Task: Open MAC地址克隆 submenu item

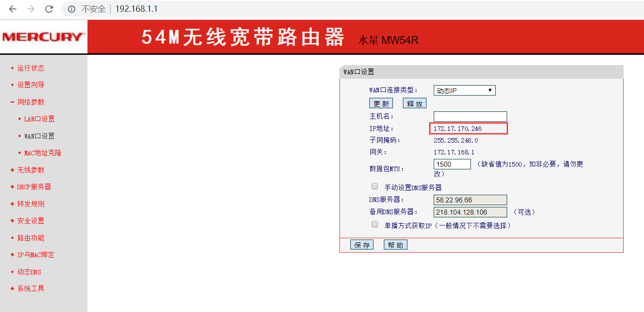Action: [x=43, y=153]
